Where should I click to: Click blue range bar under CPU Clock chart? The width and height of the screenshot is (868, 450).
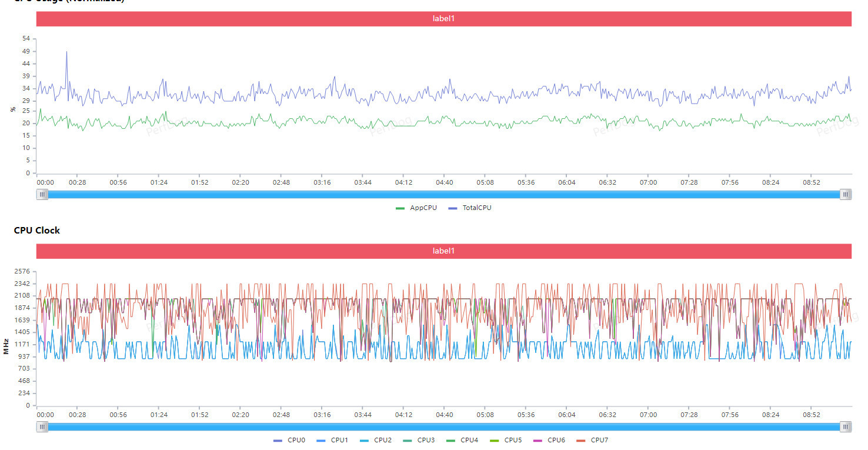pyautogui.click(x=444, y=427)
